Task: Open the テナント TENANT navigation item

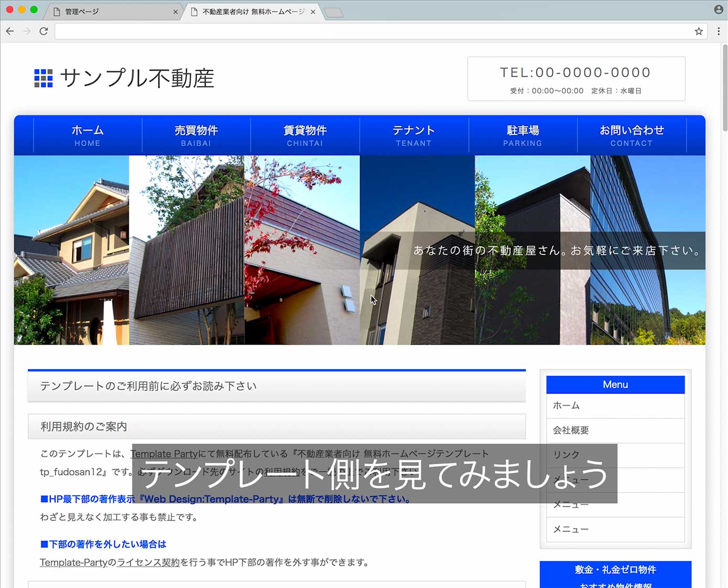Action: [x=414, y=135]
